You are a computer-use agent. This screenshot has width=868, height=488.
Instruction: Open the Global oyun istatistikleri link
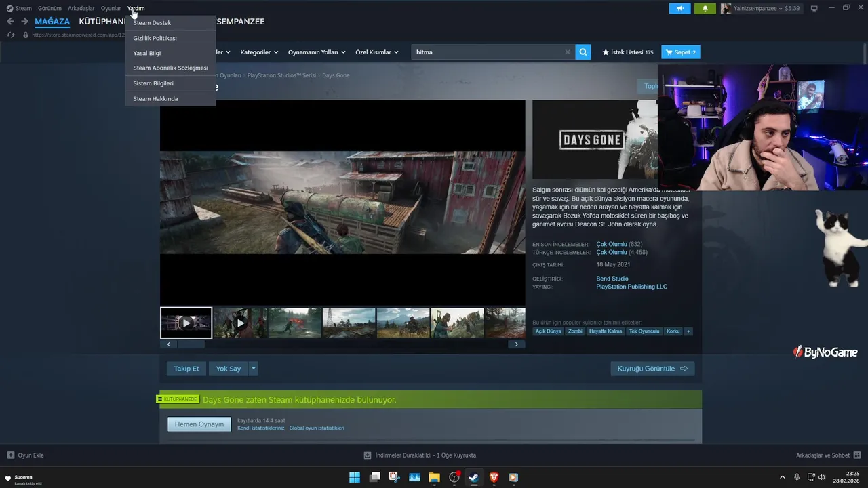[317, 428]
